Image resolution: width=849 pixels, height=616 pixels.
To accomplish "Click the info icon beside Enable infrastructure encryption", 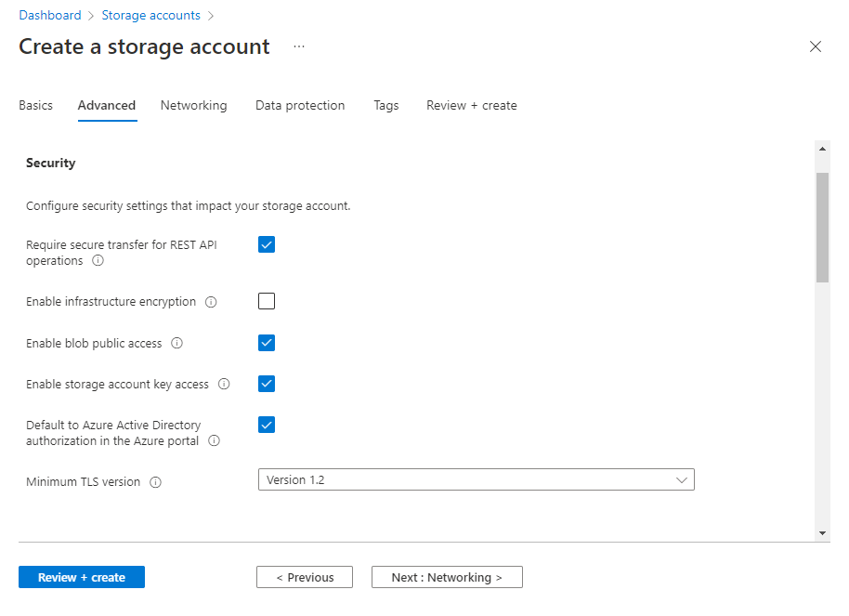I will pyautogui.click(x=210, y=301).
